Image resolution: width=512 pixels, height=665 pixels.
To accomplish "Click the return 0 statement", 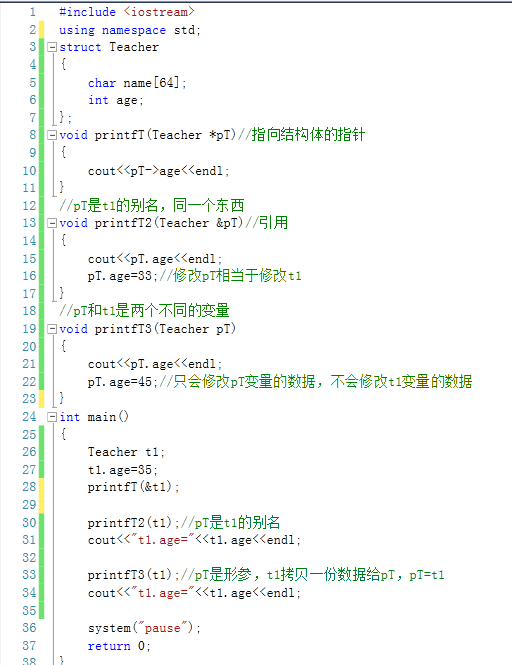I will pos(119,646).
